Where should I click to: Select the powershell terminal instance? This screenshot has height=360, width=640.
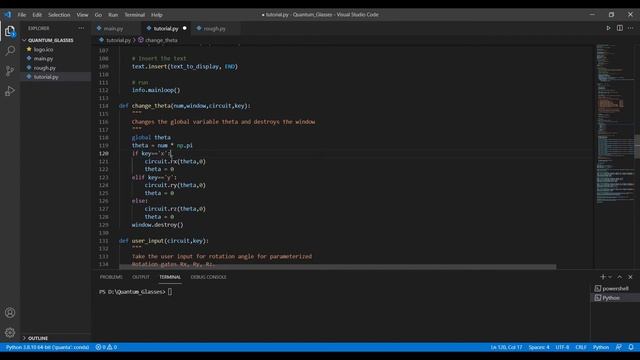[x=615, y=289]
